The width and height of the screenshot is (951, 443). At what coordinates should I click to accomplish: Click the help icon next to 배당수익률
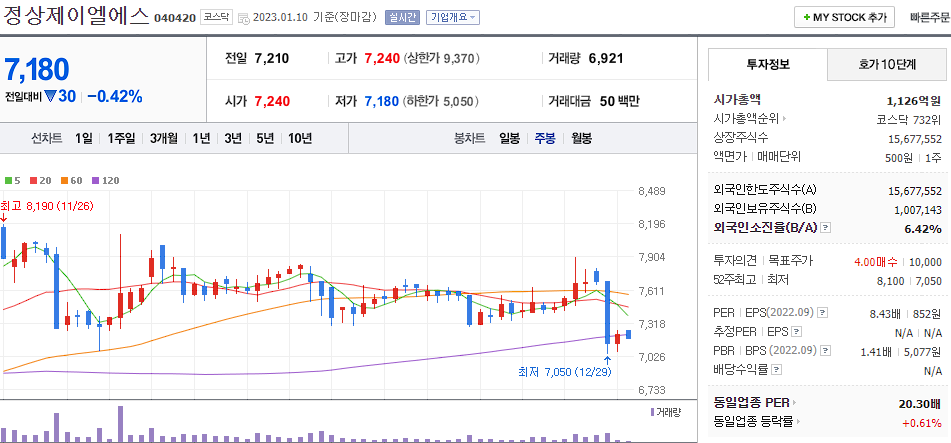coord(777,369)
